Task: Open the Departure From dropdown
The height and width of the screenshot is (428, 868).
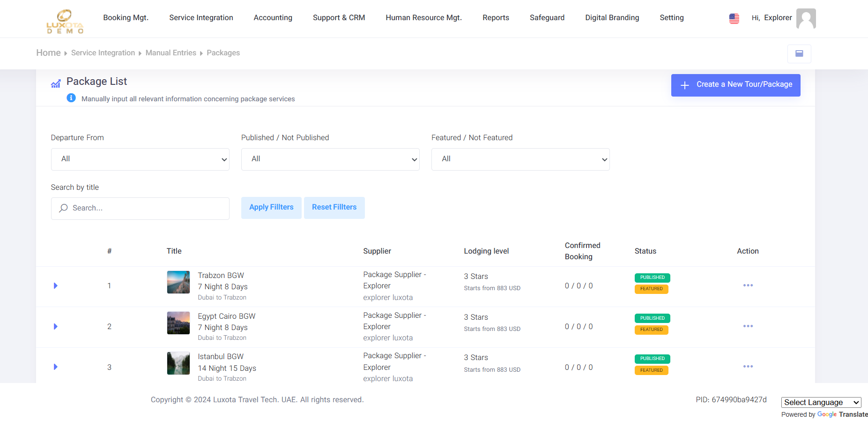Action: (x=140, y=159)
